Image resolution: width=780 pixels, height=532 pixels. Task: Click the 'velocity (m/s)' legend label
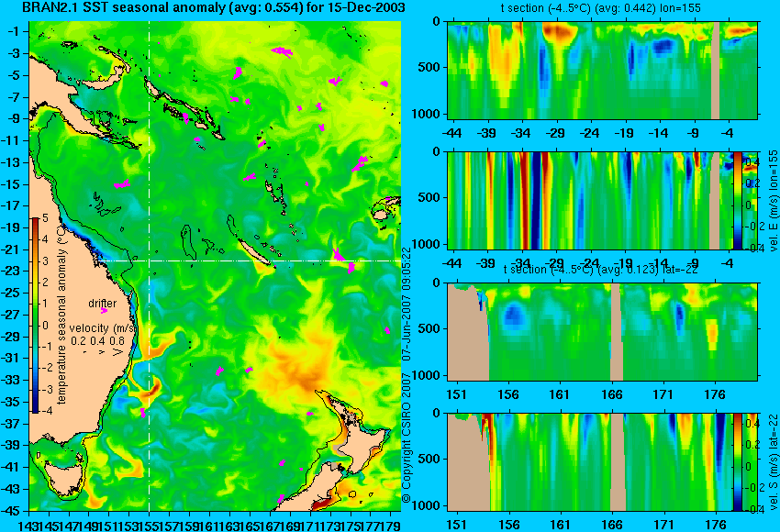pos(103,328)
